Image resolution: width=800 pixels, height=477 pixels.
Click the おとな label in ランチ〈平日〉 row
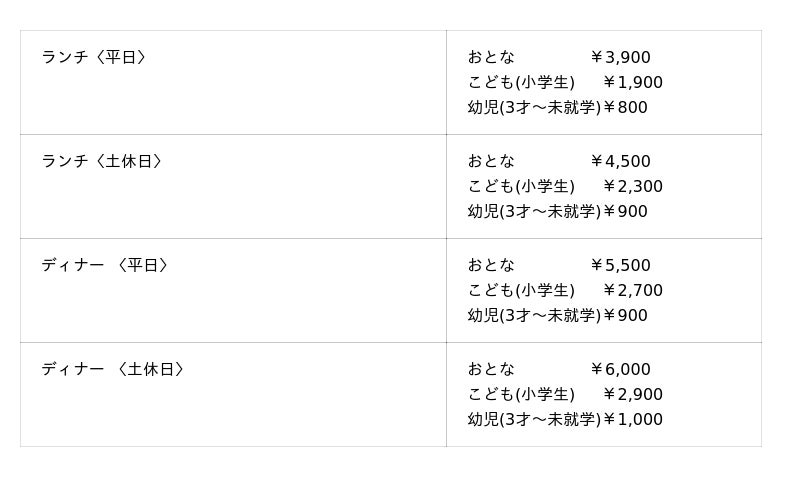click(492, 58)
